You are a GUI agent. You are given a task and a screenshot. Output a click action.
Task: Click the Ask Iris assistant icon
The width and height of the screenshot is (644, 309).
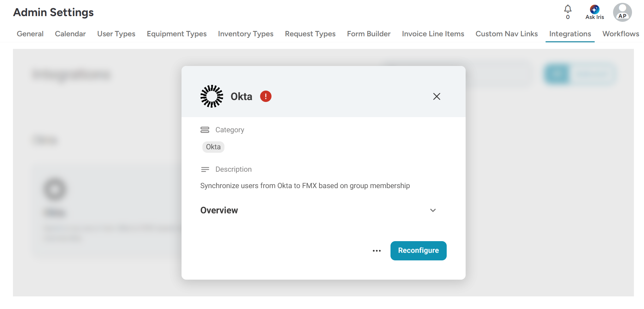(594, 10)
